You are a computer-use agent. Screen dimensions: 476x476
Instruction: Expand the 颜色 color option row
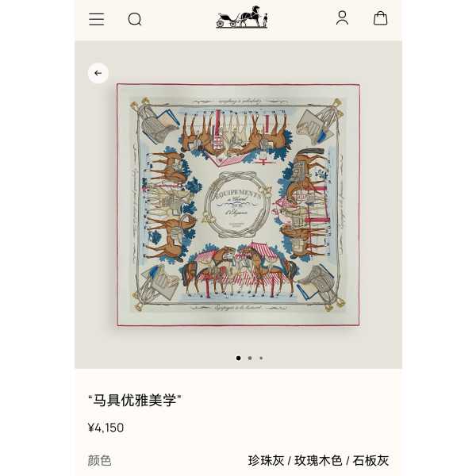click(x=238, y=460)
